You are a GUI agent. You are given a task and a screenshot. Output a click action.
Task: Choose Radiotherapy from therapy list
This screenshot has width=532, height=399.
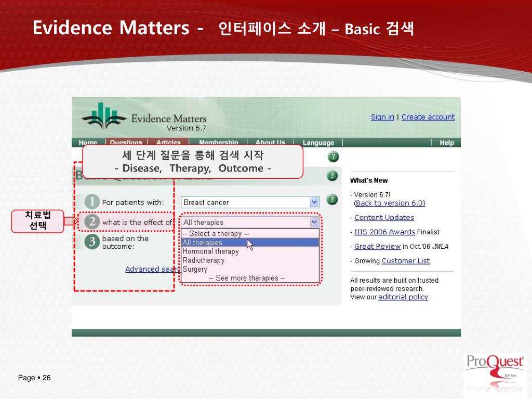tap(250, 260)
